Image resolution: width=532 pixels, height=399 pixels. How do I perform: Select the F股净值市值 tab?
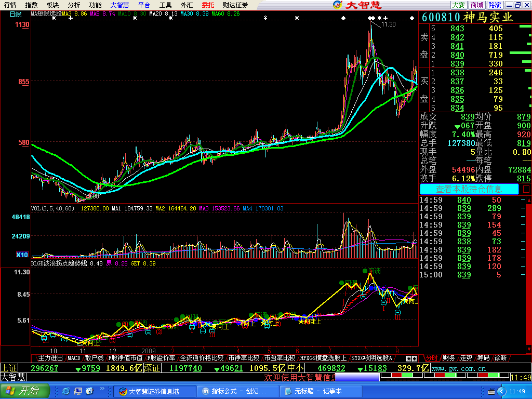(125, 358)
